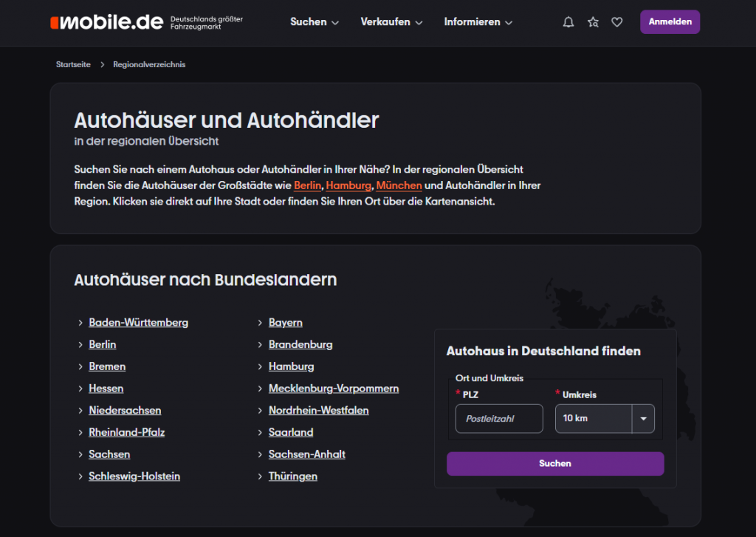Focus the Postleitzahl input field
This screenshot has height=537, width=756.
tap(499, 418)
